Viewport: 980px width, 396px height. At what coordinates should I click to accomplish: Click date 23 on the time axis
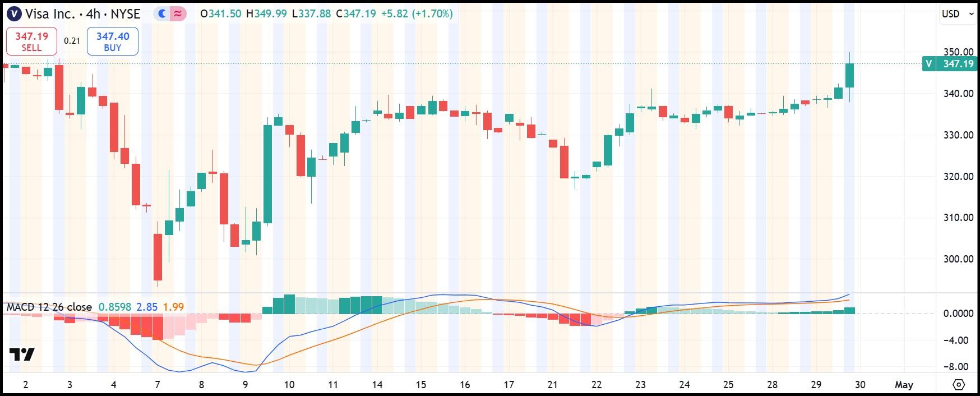point(641,385)
